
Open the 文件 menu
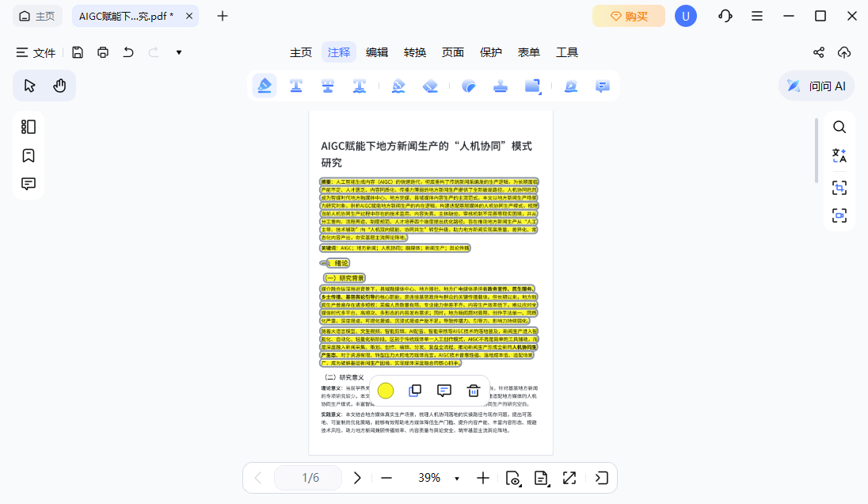tap(36, 52)
